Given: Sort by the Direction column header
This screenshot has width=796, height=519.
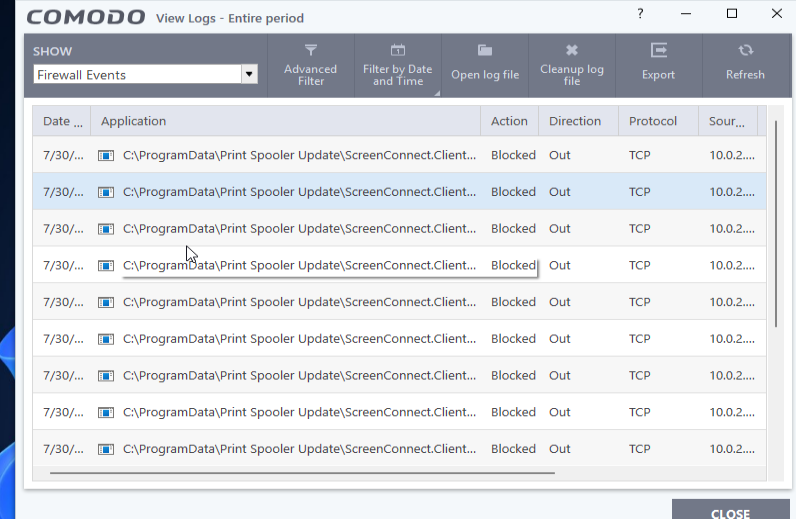Looking at the screenshot, I should point(578,121).
